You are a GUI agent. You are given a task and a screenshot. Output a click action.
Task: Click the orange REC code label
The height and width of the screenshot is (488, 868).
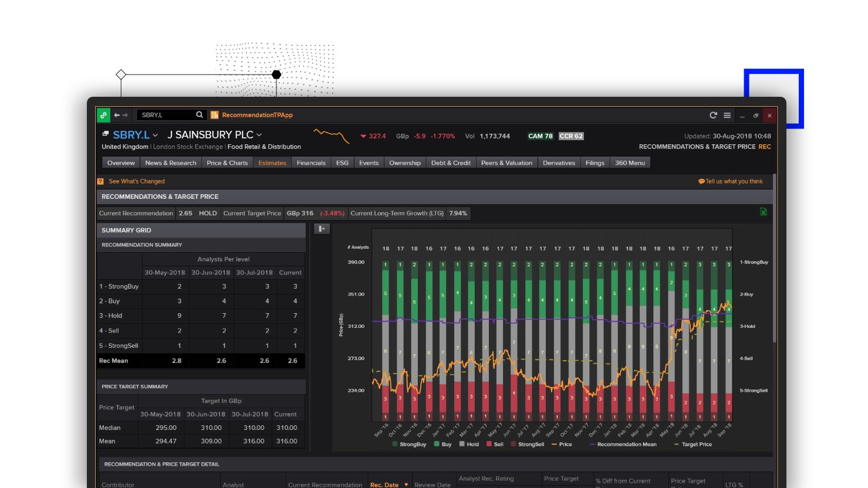(x=765, y=147)
